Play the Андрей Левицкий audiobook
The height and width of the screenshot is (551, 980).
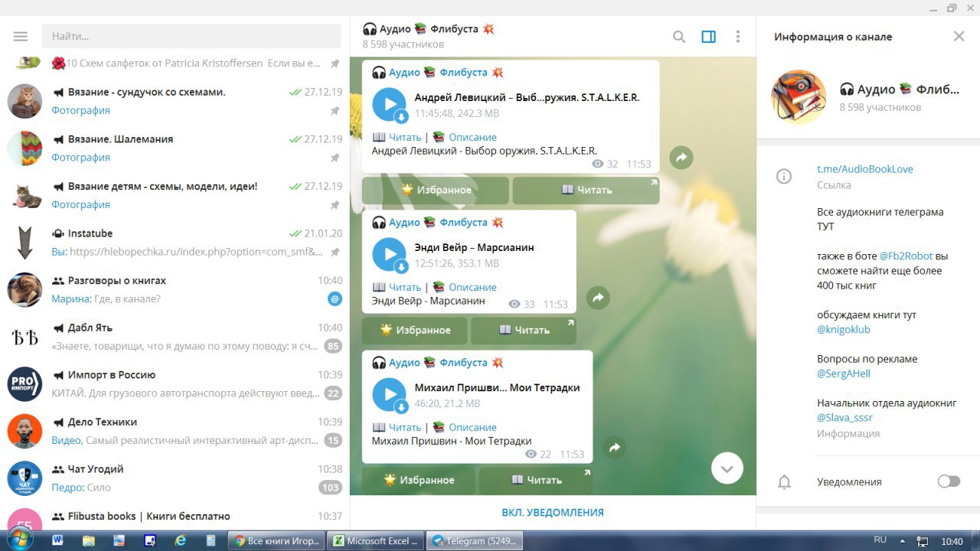389,105
